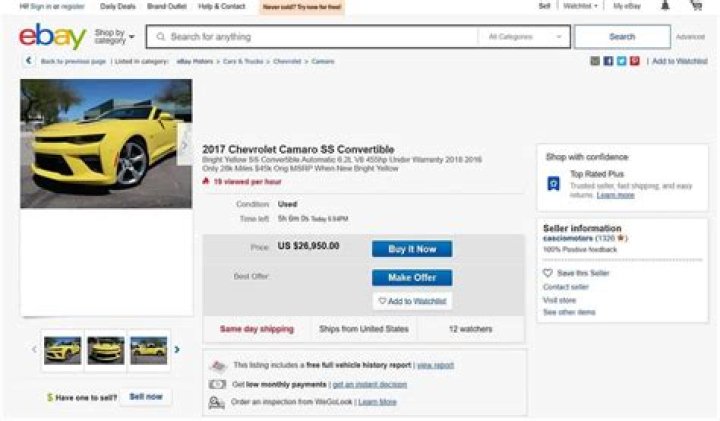Click the eBay logo
Viewport: 720px width, 421px height.
click(x=52, y=37)
